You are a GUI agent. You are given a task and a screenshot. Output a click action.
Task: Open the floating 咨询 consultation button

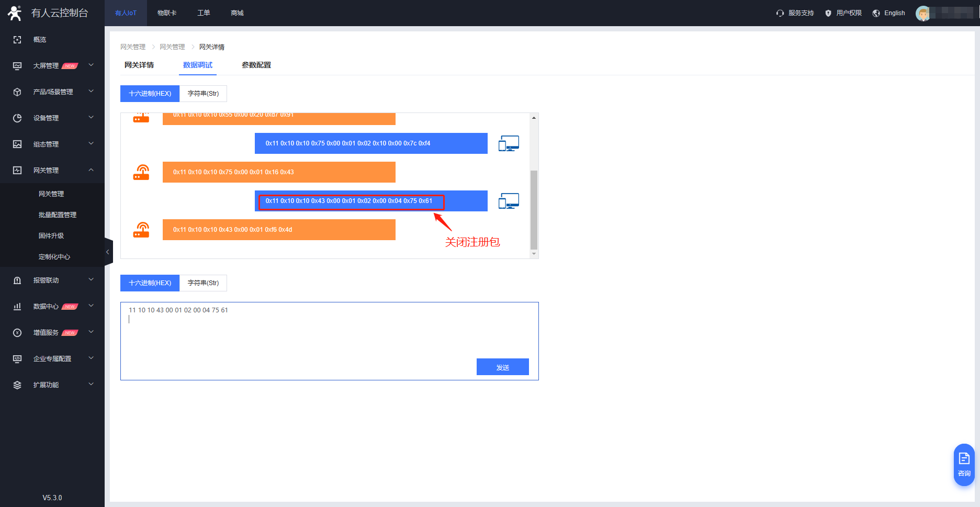(964, 465)
